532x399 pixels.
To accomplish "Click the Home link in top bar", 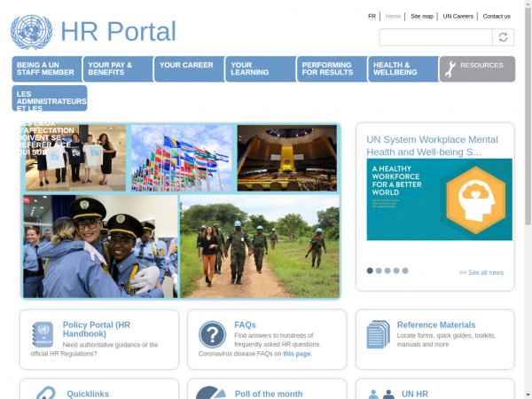I will [x=393, y=16].
